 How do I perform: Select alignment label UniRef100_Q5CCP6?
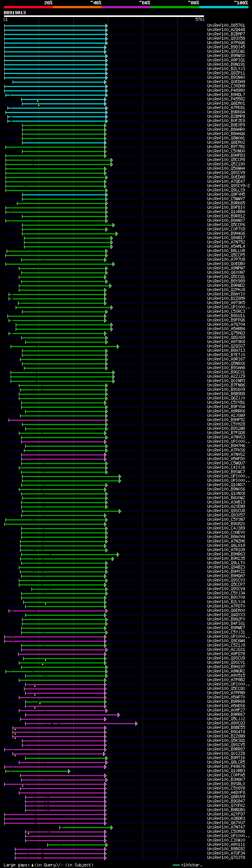226,225
